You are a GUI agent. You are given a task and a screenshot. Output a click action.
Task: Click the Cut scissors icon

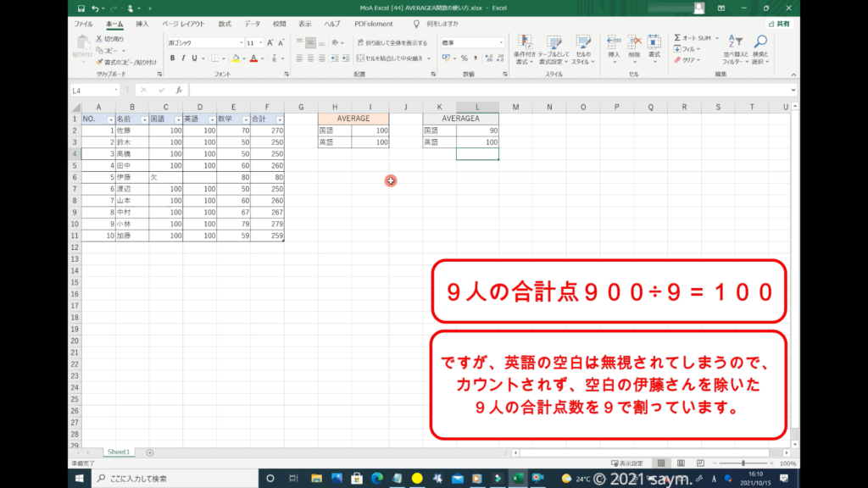point(99,39)
